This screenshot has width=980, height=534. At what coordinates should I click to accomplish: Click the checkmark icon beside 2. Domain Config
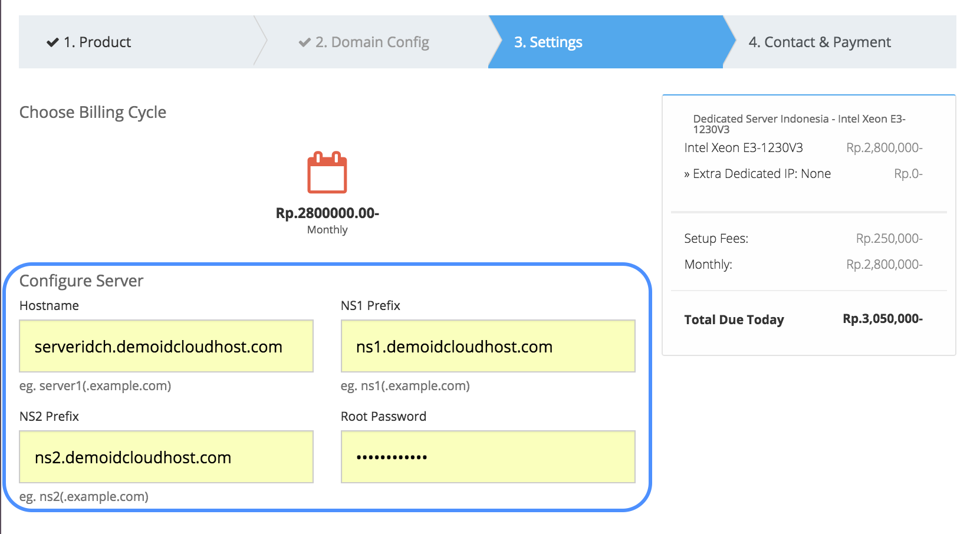pos(304,42)
